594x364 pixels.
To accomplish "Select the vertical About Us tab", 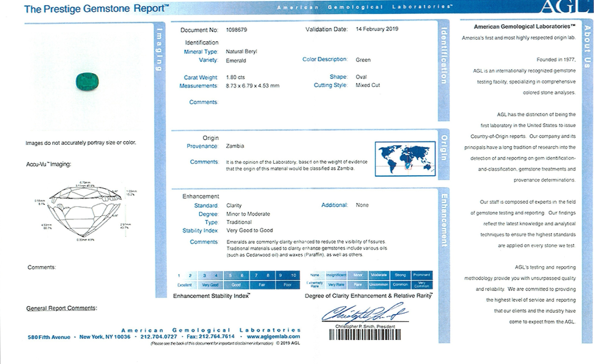I will (587, 46).
